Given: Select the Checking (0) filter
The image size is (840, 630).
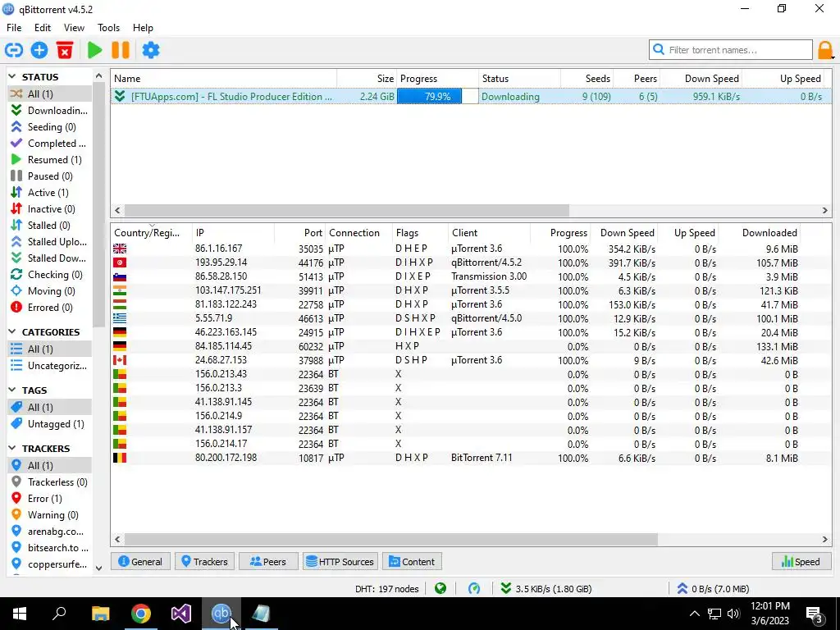Looking at the screenshot, I should tap(49, 275).
